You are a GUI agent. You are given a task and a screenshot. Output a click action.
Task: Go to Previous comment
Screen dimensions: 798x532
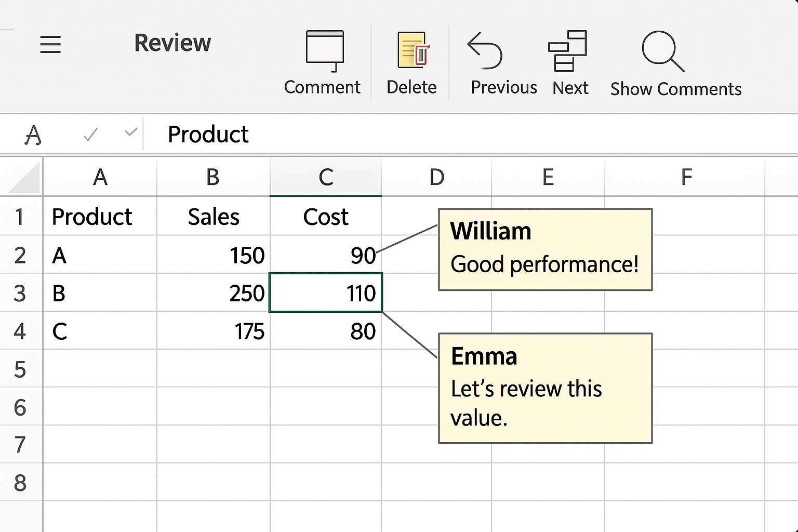(x=485, y=50)
